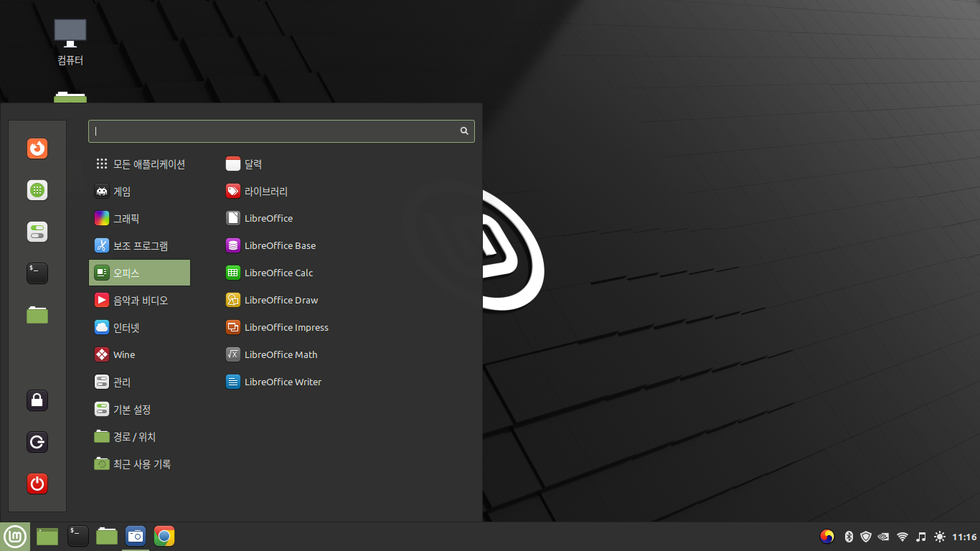Log out using the circular arrow button
The width and height of the screenshot is (980, 551).
click(37, 442)
